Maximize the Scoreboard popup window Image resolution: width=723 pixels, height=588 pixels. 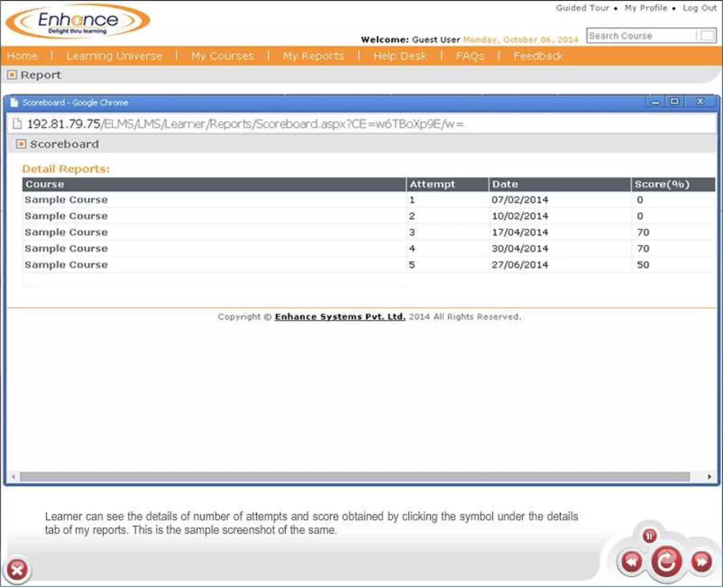click(674, 102)
